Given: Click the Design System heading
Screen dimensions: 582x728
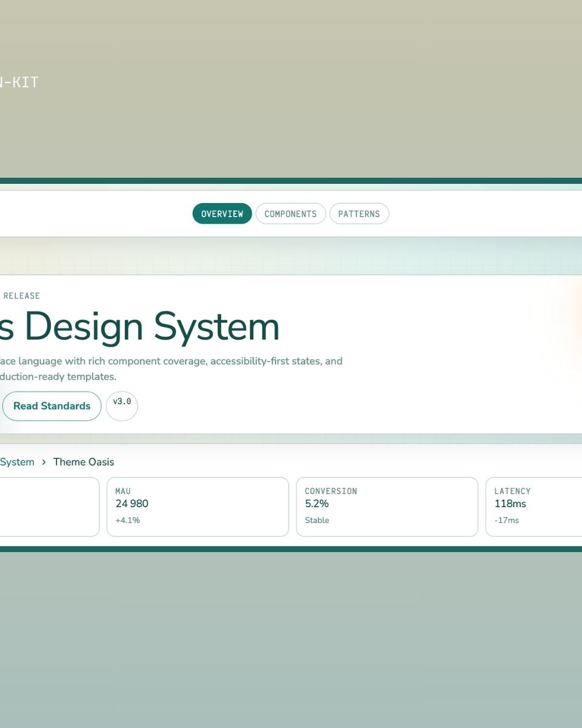Looking at the screenshot, I should pos(139,326).
